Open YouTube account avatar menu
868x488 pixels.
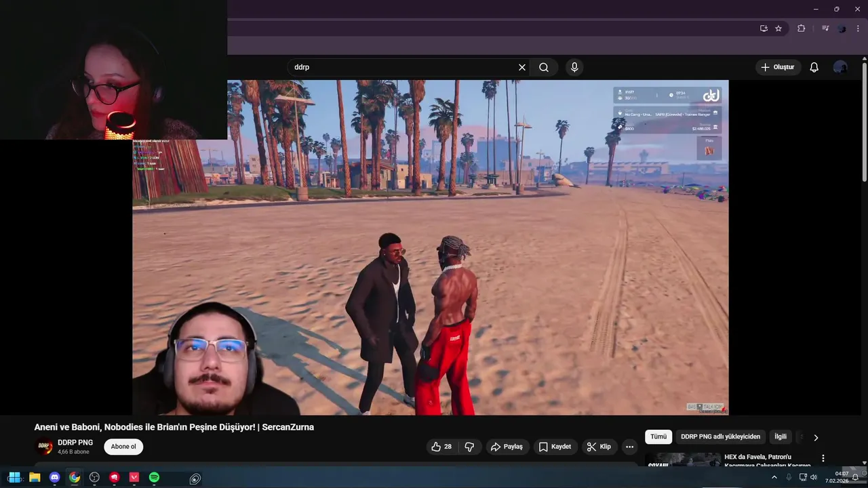[x=840, y=67]
